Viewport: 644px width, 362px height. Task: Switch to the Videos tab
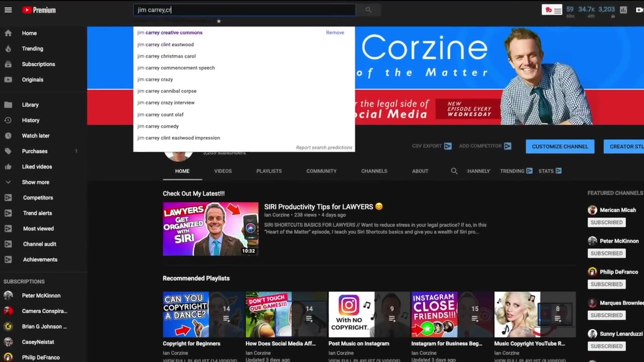click(x=223, y=171)
